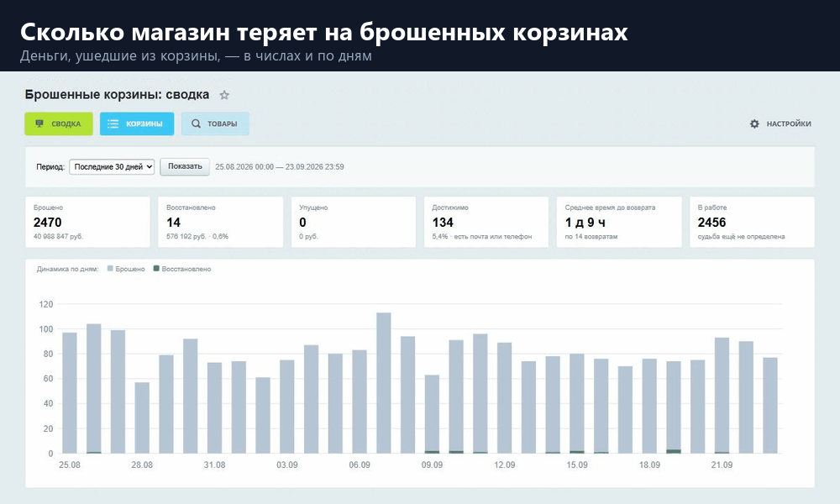Click the tallest bar in the chart
840x504 pixels.
pos(384,383)
